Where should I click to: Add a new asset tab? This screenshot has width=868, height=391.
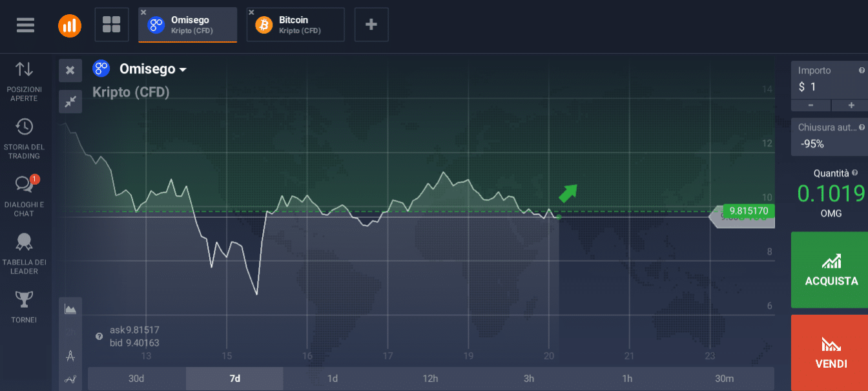pos(371,25)
